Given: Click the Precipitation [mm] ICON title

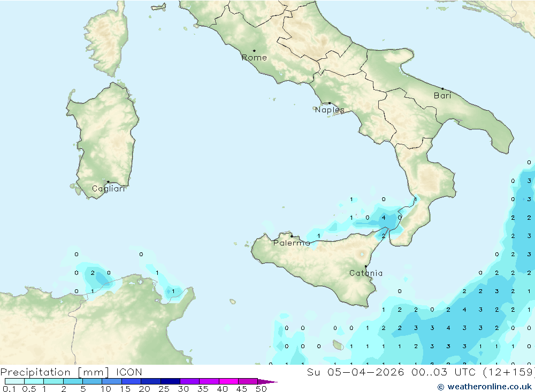Looking at the screenshot, I should (71, 372).
